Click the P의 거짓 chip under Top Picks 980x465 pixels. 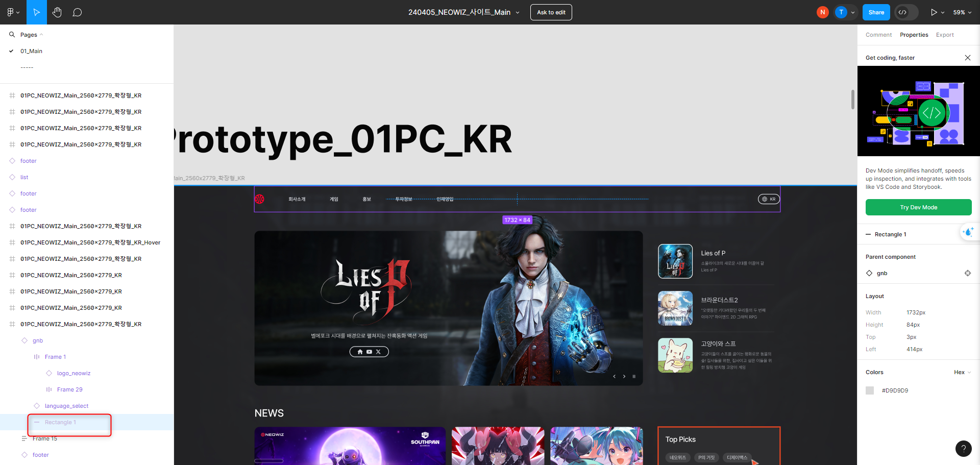point(706,457)
